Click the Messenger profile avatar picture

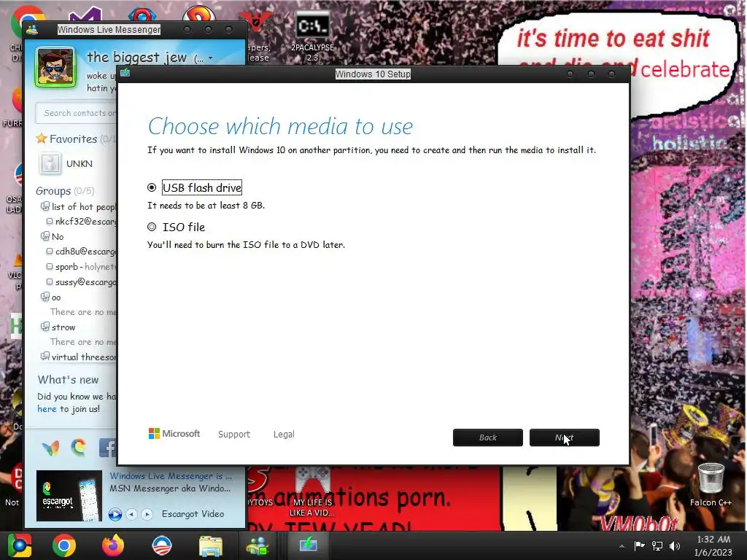[55, 67]
